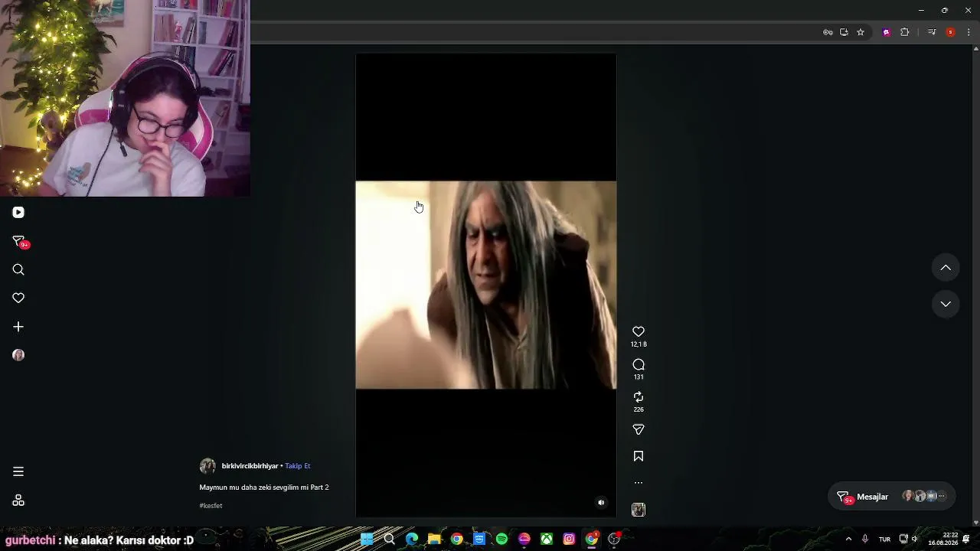Screen dimensions: 980x551
Task: Share the reel via send icon
Action: (639, 429)
